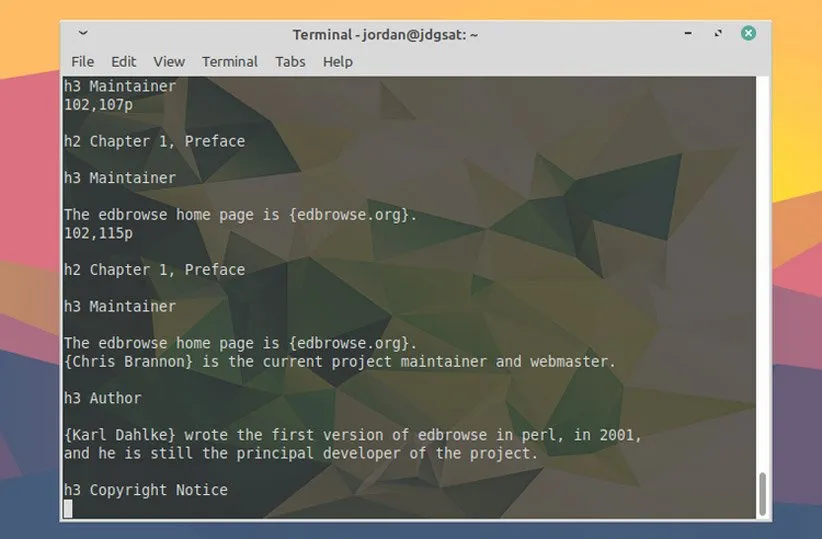Open the Terminal menu
The image size is (822, 539).
point(230,62)
